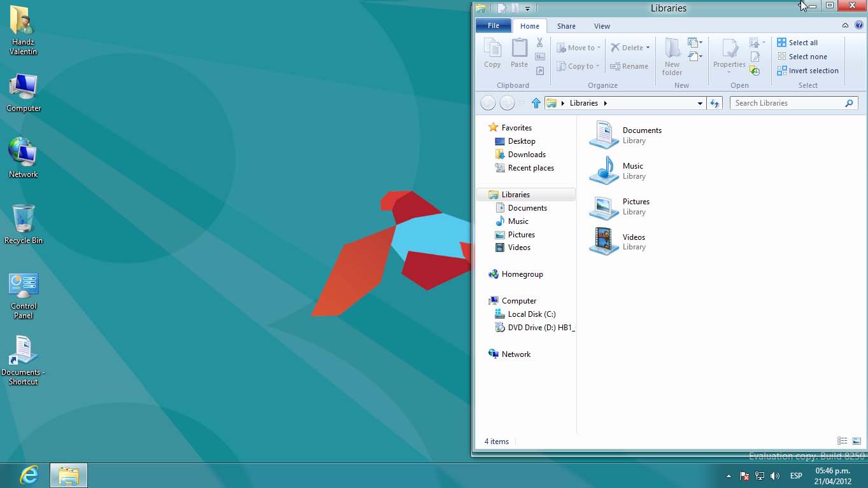Select Downloads in navigation pane
Screen dimensions: 868x488
520,155
